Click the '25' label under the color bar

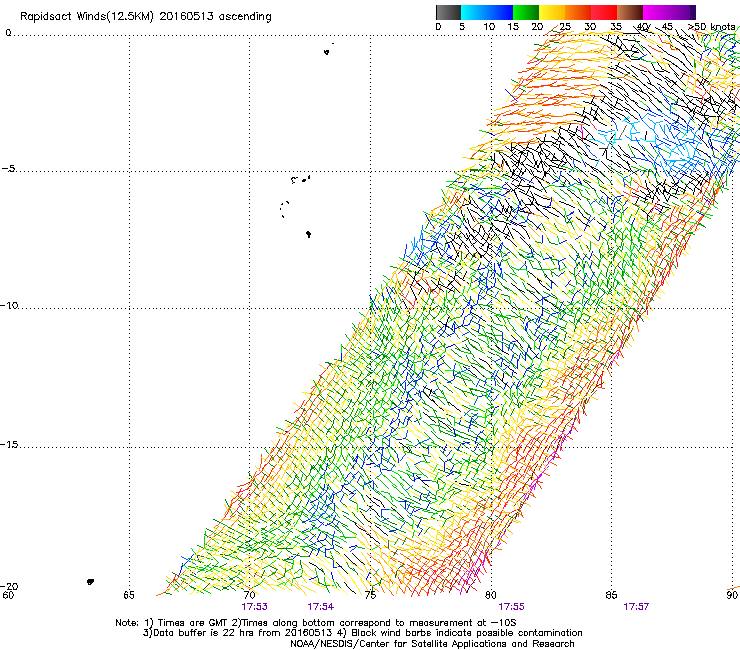(x=565, y=27)
